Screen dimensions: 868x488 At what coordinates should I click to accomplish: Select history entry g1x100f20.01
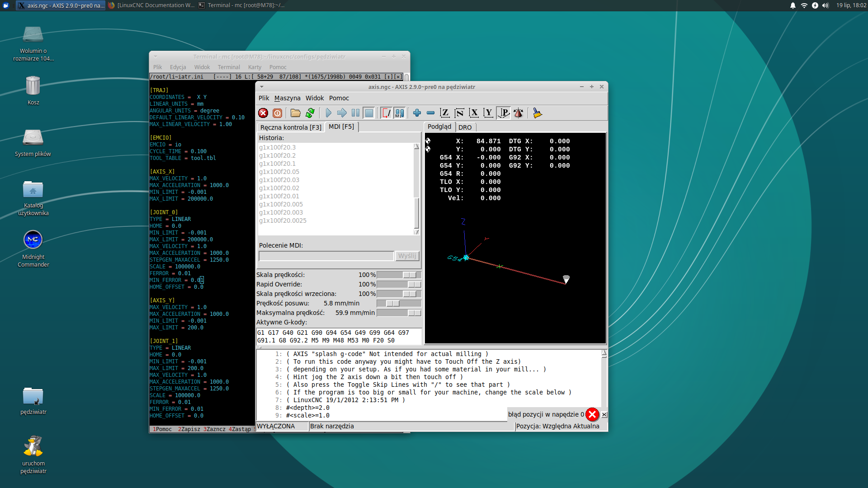pyautogui.click(x=279, y=196)
